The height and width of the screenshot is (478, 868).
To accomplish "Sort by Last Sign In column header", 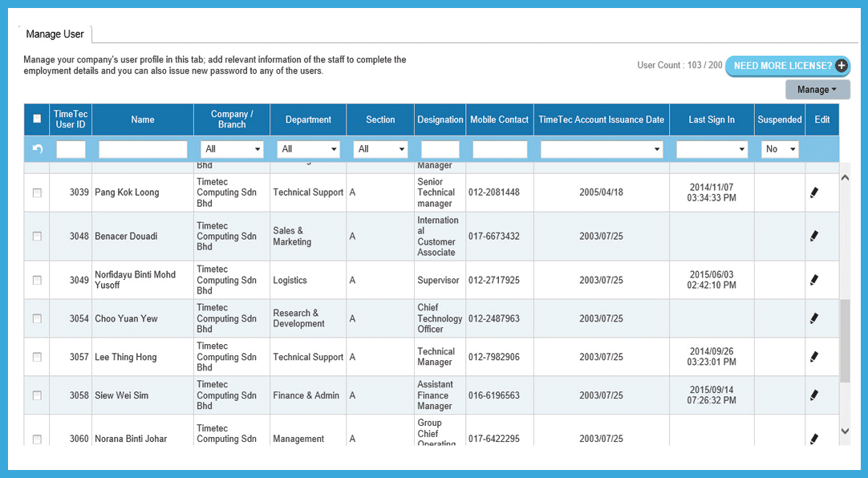I will 712,119.
